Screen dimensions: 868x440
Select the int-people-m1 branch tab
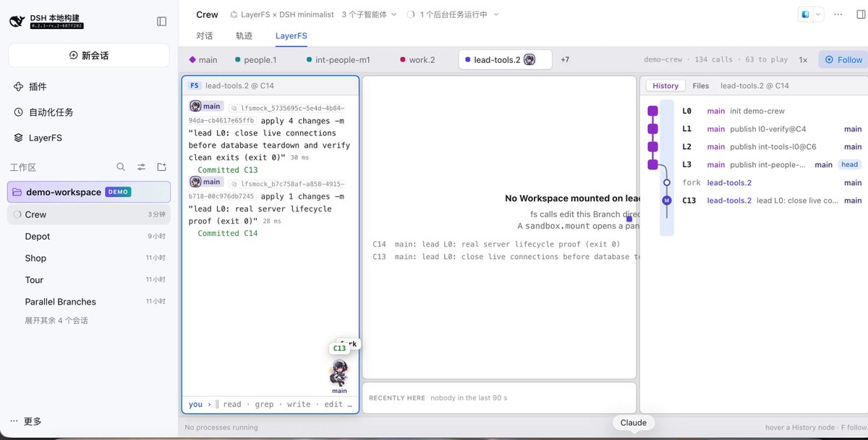(x=339, y=60)
